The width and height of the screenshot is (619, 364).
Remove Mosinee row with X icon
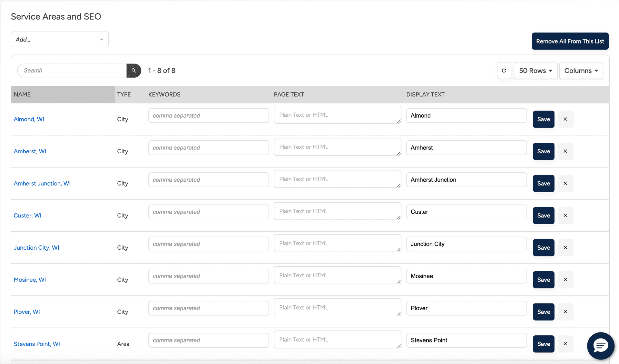click(x=565, y=280)
